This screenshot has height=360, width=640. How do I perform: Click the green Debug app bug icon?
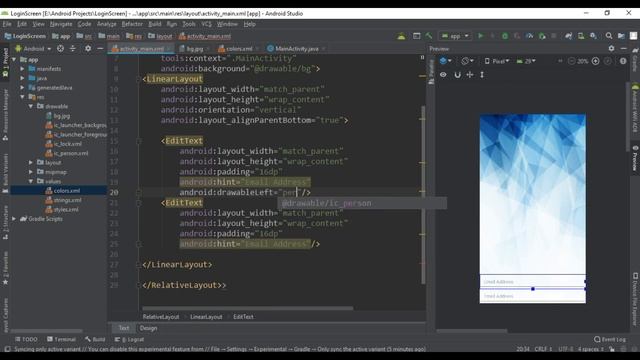click(x=505, y=36)
